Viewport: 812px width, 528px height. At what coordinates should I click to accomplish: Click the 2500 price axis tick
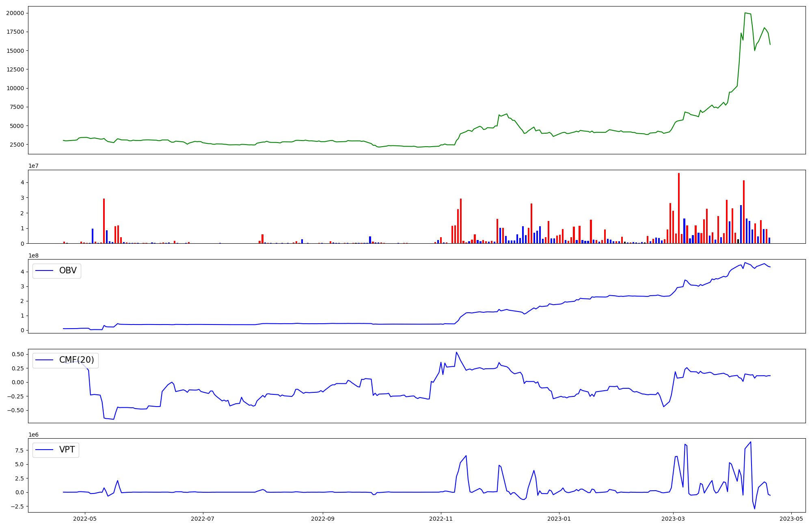pos(17,145)
